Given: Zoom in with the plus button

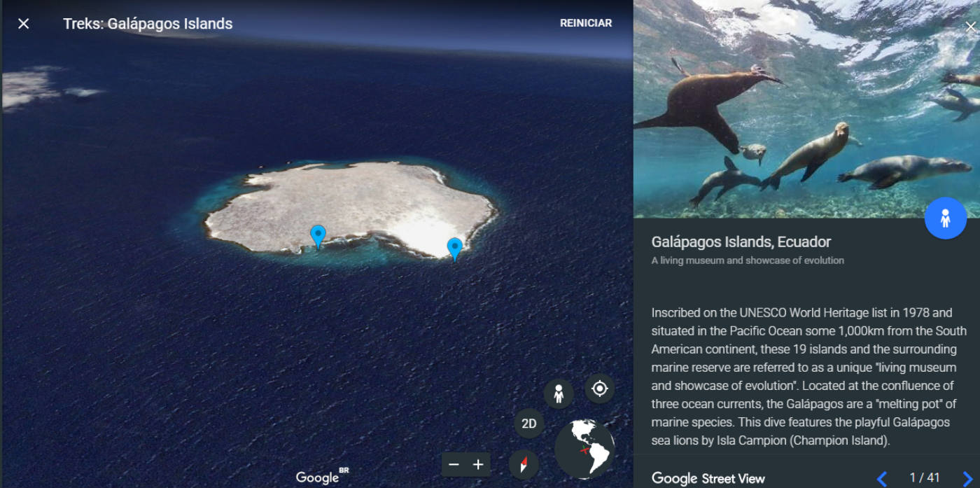Looking at the screenshot, I should click(x=478, y=464).
